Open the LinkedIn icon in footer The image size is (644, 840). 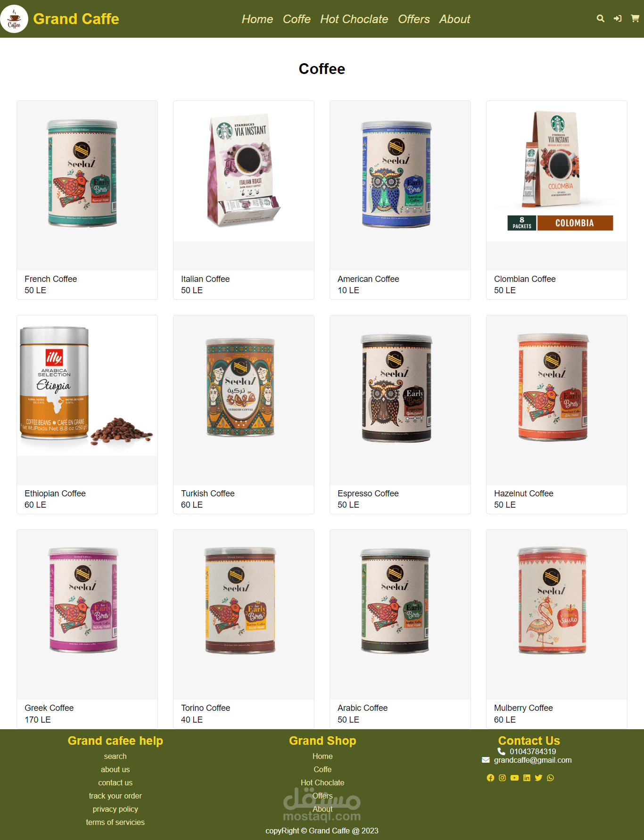pyautogui.click(x=527, y=778)
